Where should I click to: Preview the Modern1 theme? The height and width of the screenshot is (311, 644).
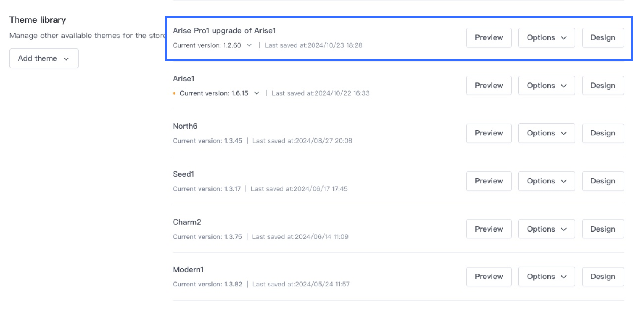click(489, 277)
